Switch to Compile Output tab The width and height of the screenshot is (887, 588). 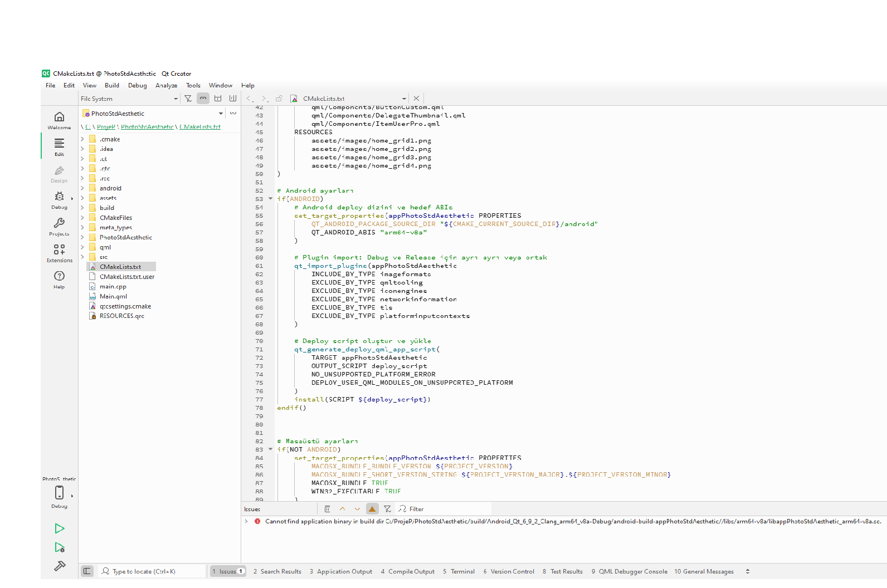[407, 571]
